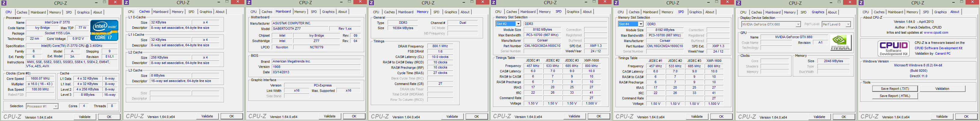Switch to Graphics tab in the Slot #2 SPD window
This screenshot has height=121, width=980.
(573, 12)
